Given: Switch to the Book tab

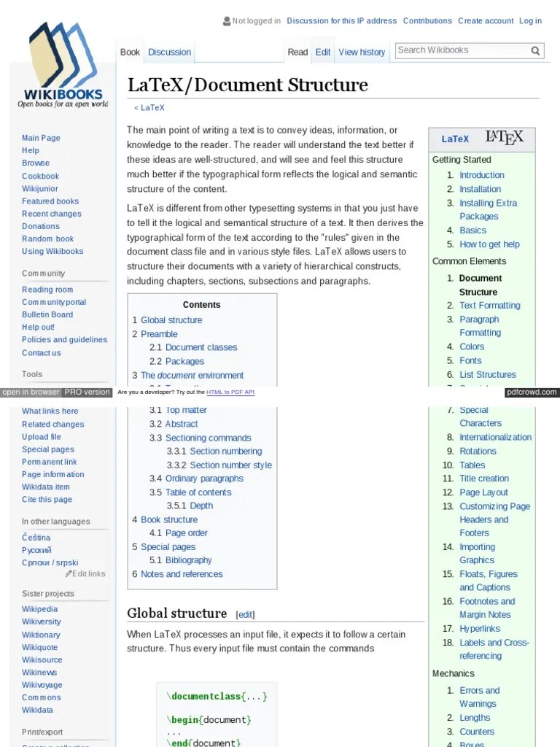Looking at the screenshot, I should [x=130, y=52].
